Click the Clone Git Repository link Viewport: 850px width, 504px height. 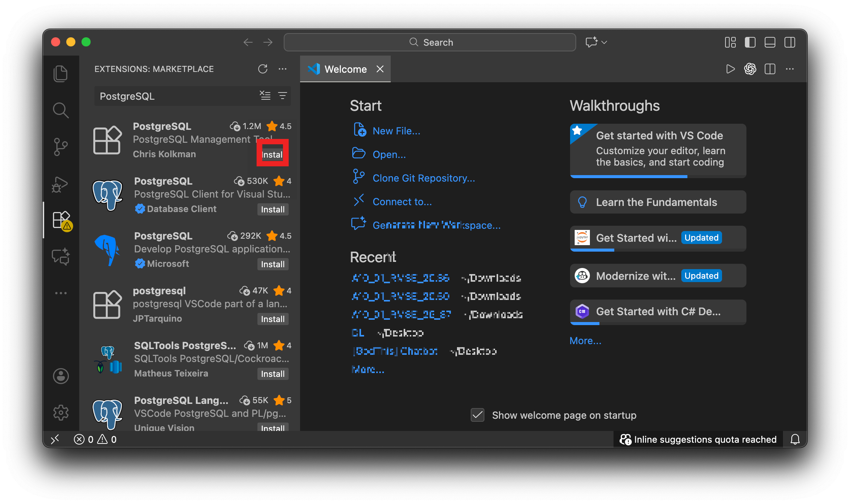click(x=423, y=178)
